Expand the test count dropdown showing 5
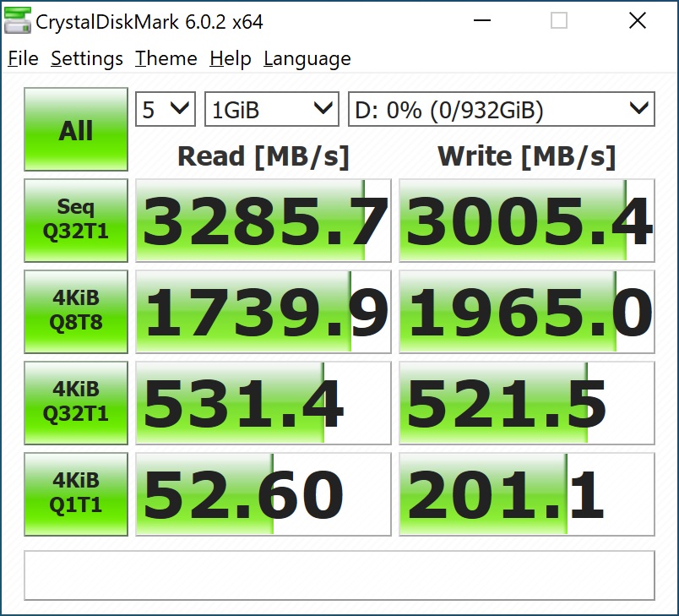 point(166,109)
